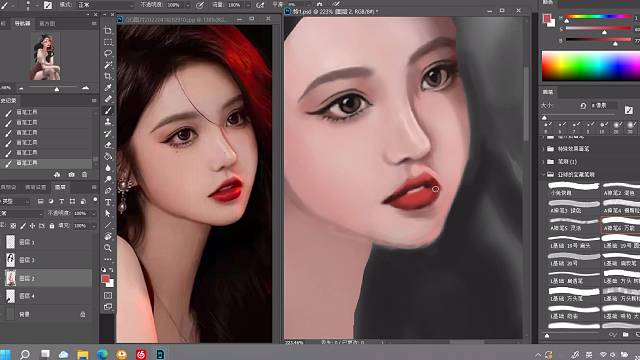
Task: Toggle lock all padlock in Layers panel
Action: click(51, 225)
